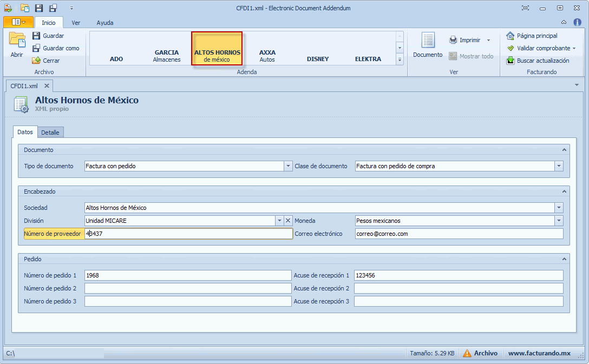Close the file with Cerrar
The image size is (589, 364).
click(46, 61)
